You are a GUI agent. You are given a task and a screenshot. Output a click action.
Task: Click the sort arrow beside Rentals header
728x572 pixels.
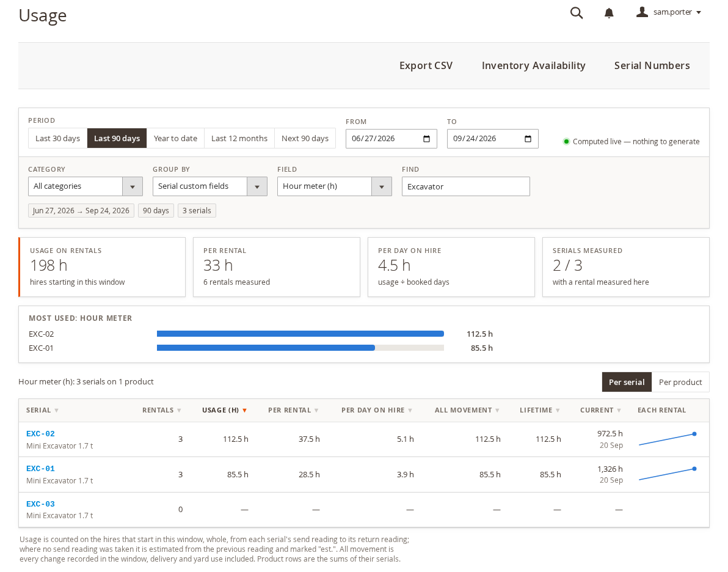point(179,410)
